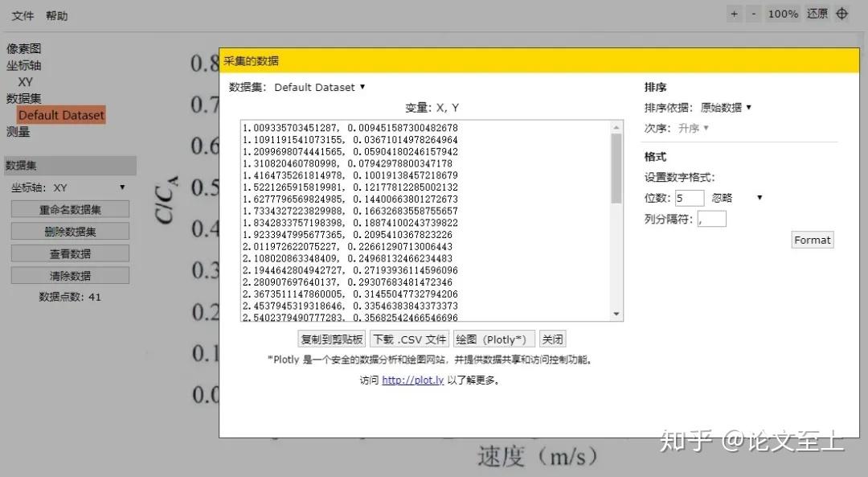Click the 还原 reset view control
The image size is (868, 477).
[x=817, y=14]
